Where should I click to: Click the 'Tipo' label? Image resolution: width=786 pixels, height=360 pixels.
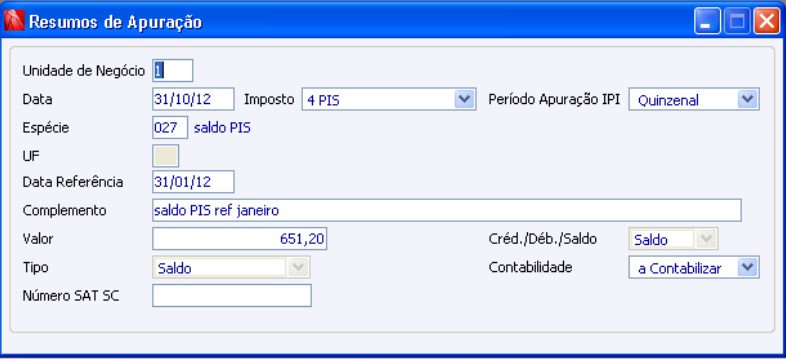pos(35,267)
